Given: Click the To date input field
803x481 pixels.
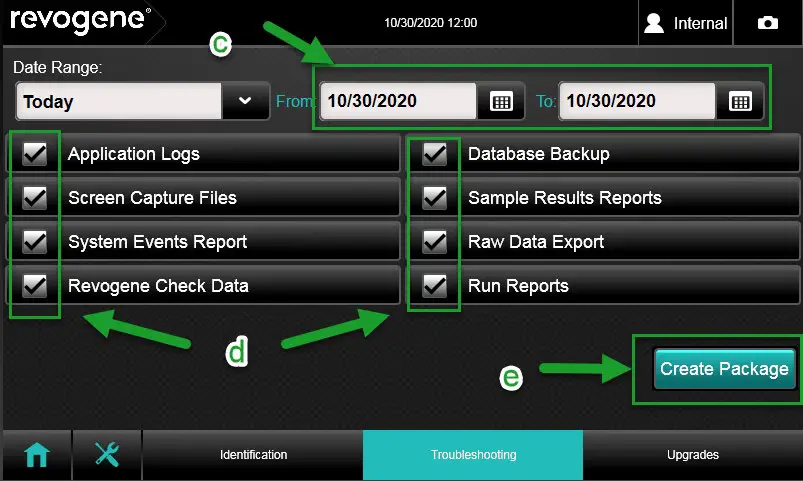Looking at the screenshot, I should [x=637, y=101].
